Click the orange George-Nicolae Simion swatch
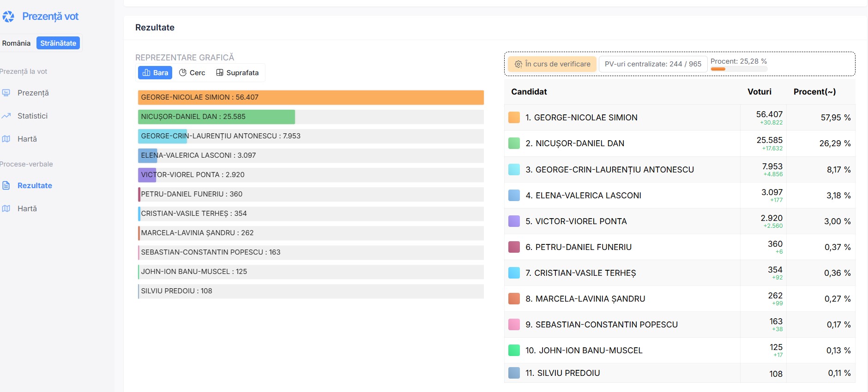Viewport: 868px width, 392px height. point(514,118)
